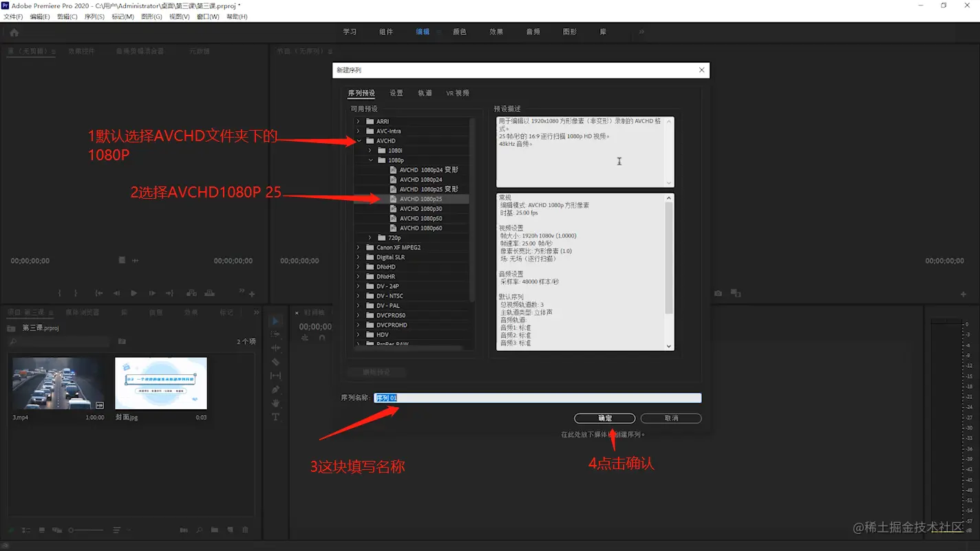Expand the 1080i subfolder
Screen dimensions: 980x551
(x=370, y=150)
